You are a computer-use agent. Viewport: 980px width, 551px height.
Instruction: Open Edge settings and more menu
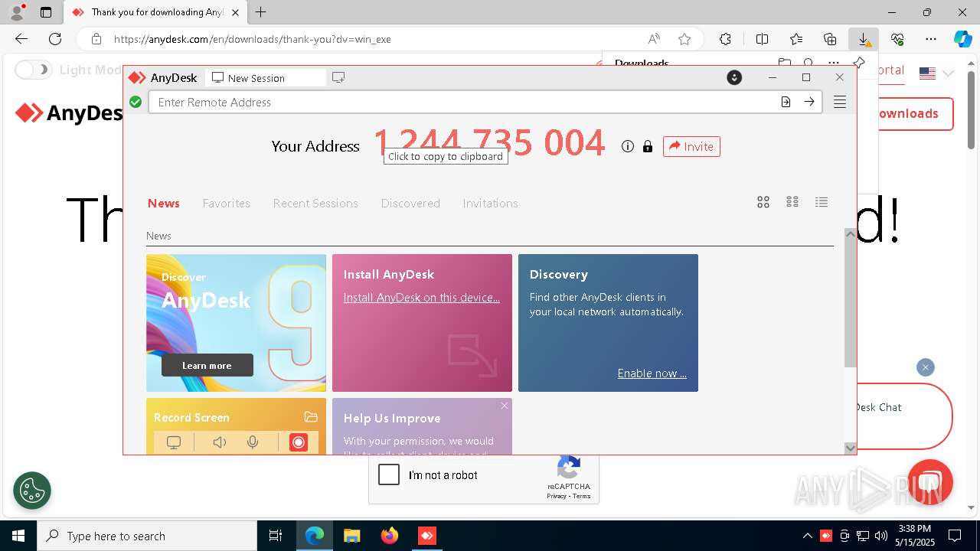click(x=930, y=39)
